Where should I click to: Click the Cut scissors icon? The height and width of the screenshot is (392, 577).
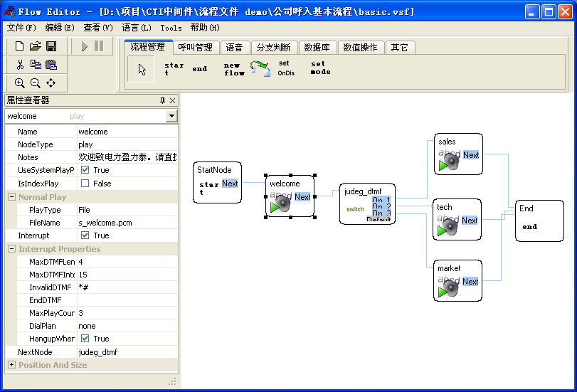click(x=20, y=65)
